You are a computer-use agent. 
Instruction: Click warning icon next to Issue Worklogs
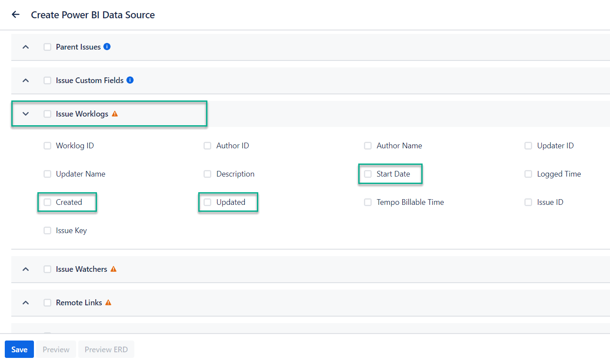point(115,114)
